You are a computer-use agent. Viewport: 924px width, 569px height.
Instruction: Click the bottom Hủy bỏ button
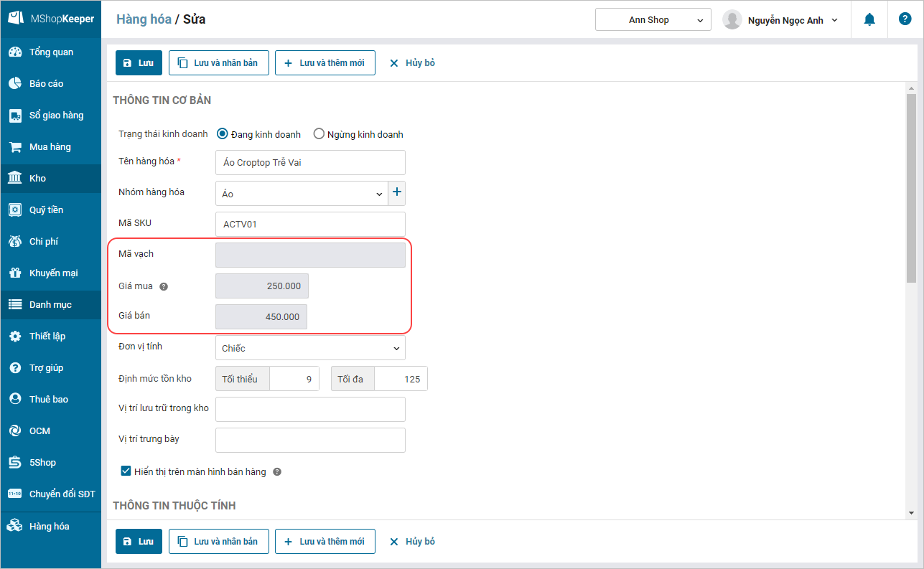[x=412, y=542]
